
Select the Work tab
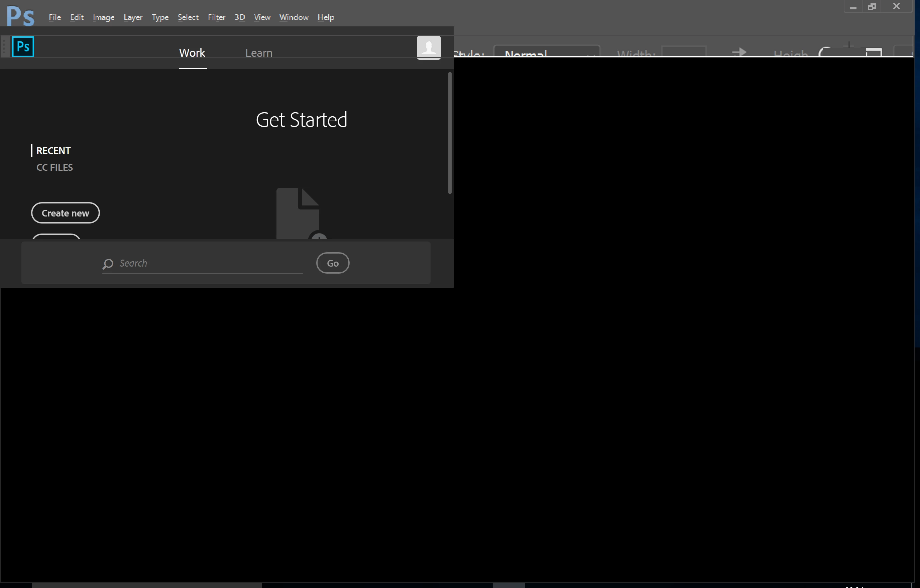pos(192,53)
